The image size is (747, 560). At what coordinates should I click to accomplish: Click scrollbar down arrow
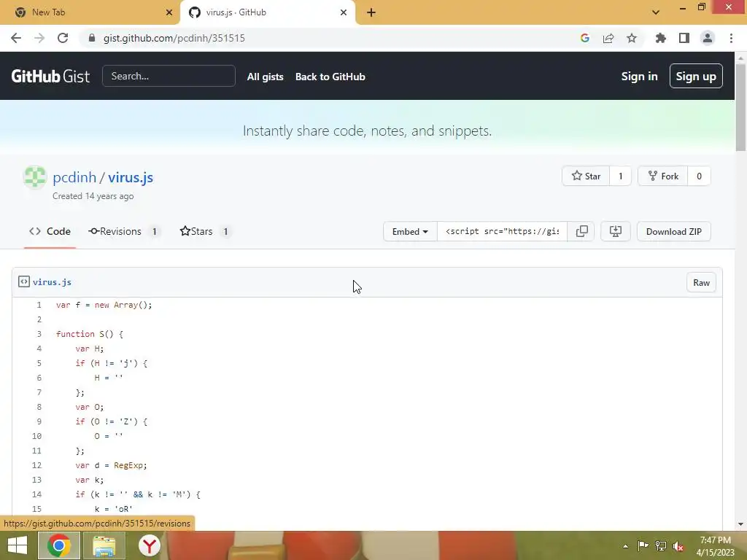(740, 524)
